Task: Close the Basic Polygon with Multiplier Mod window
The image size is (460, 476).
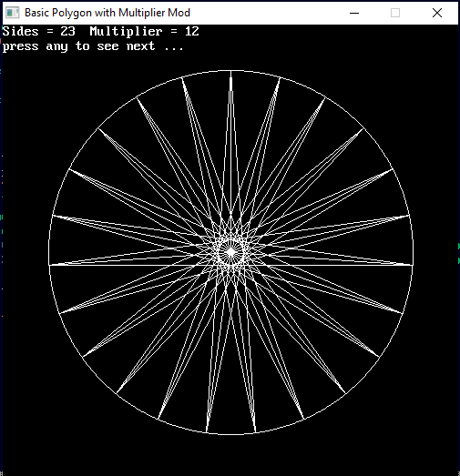Action: pyautogui.click(x=437, y=13)
